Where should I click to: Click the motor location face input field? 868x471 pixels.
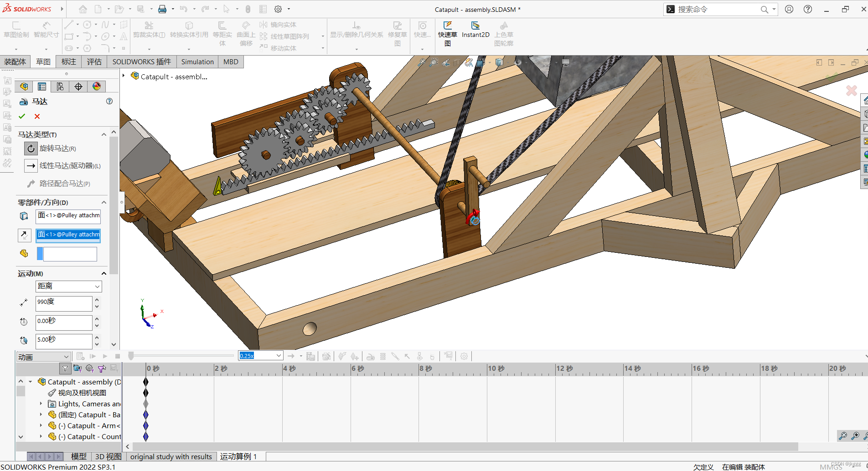tap(68, 216)
